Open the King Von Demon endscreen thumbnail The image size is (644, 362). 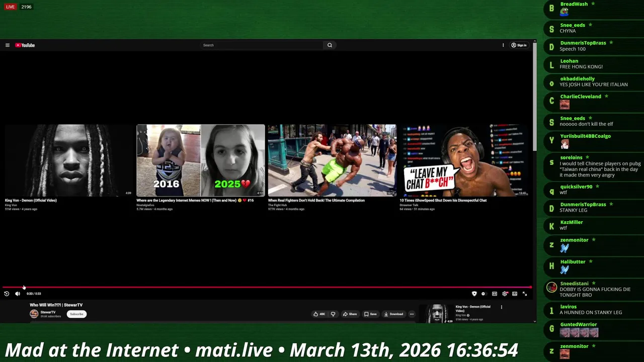69,160
